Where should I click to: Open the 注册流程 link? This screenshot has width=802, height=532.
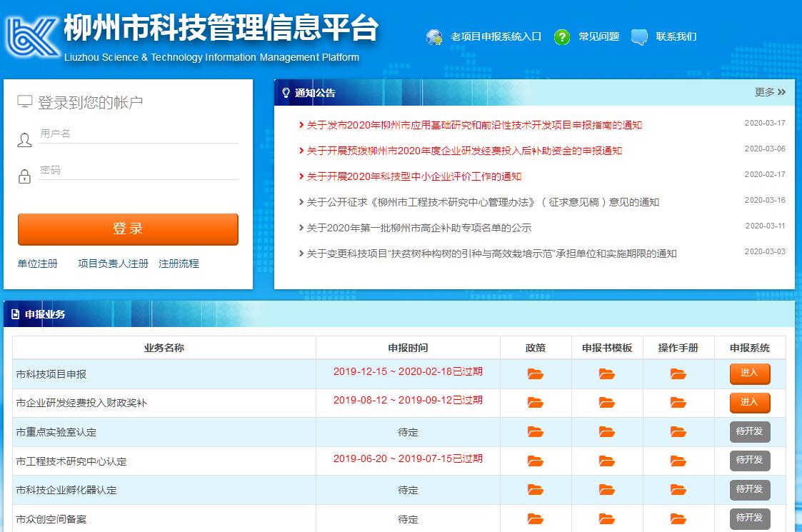pos(179,264)
